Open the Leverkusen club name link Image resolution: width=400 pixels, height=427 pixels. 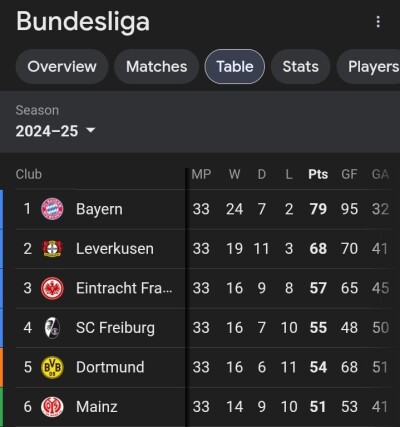[x=115, y=249]
